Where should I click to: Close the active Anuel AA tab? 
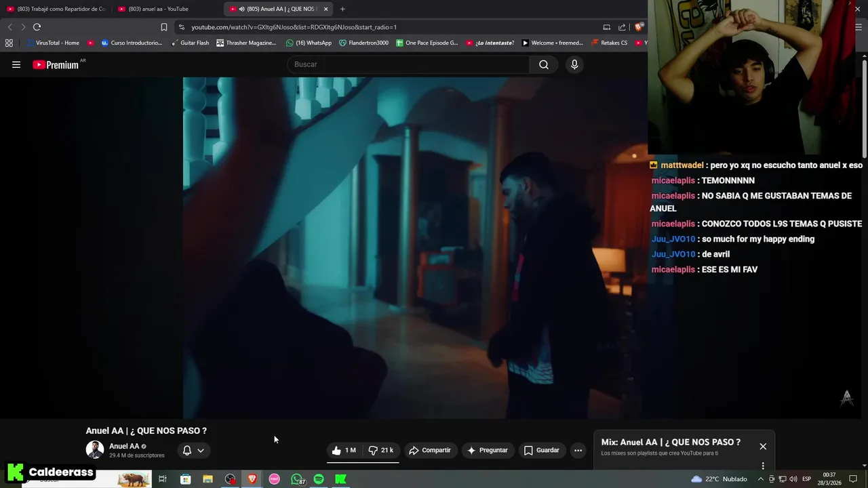coord(325,9)
